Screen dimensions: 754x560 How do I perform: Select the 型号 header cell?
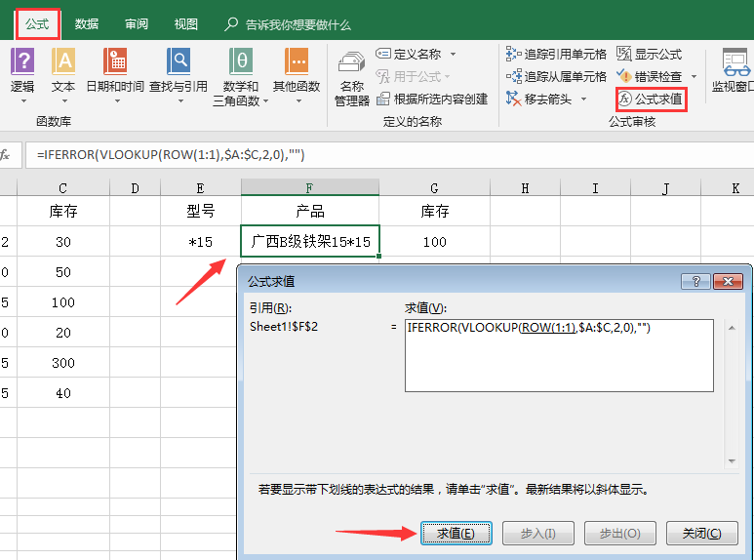[201, 211]
